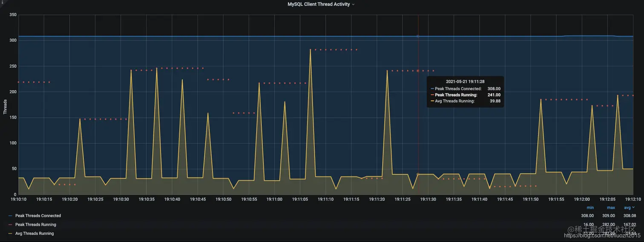This screenshot has width=644, height=242.
Task: Toggle the Peak Threads Connected legend series
Action: 38,216
